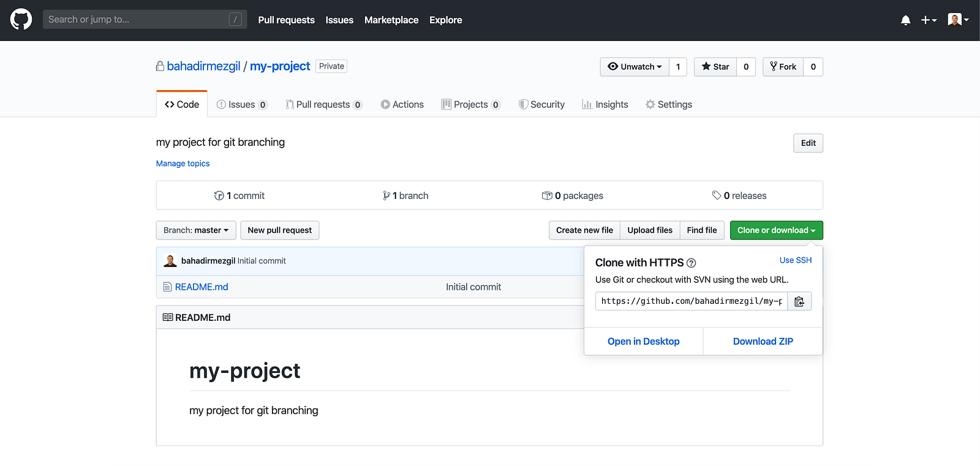Star the my-project repository
Image resolution: width=980 pixels, height=466 pixels.
click(715, 67)
